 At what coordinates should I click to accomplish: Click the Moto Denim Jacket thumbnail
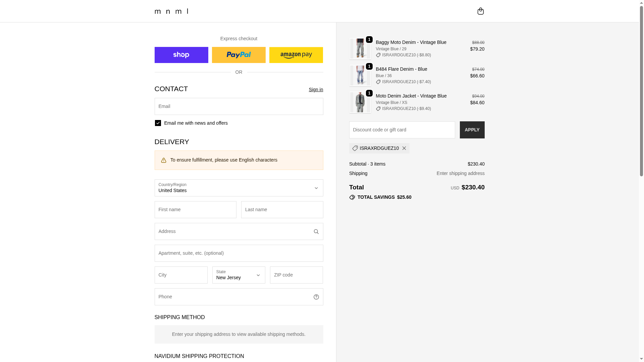[x=360, y=102]
